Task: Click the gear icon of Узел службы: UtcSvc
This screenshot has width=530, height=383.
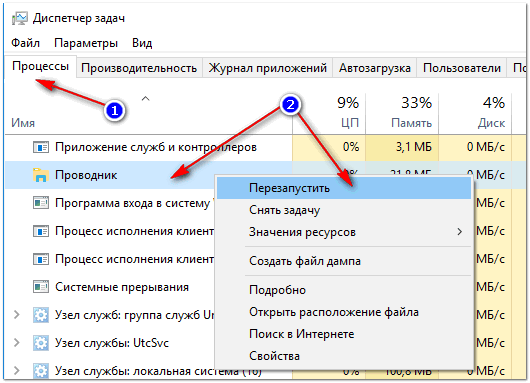Action: pos(41,343)
